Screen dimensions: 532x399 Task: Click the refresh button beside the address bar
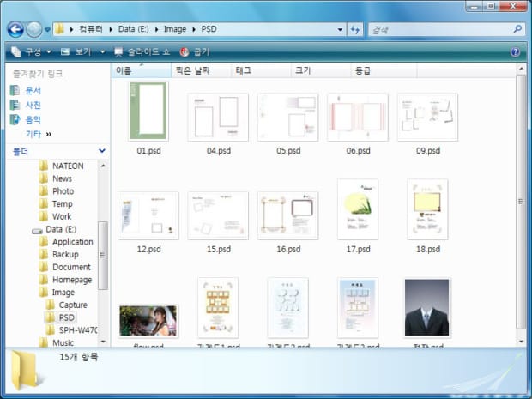click(x=355, y=30)
